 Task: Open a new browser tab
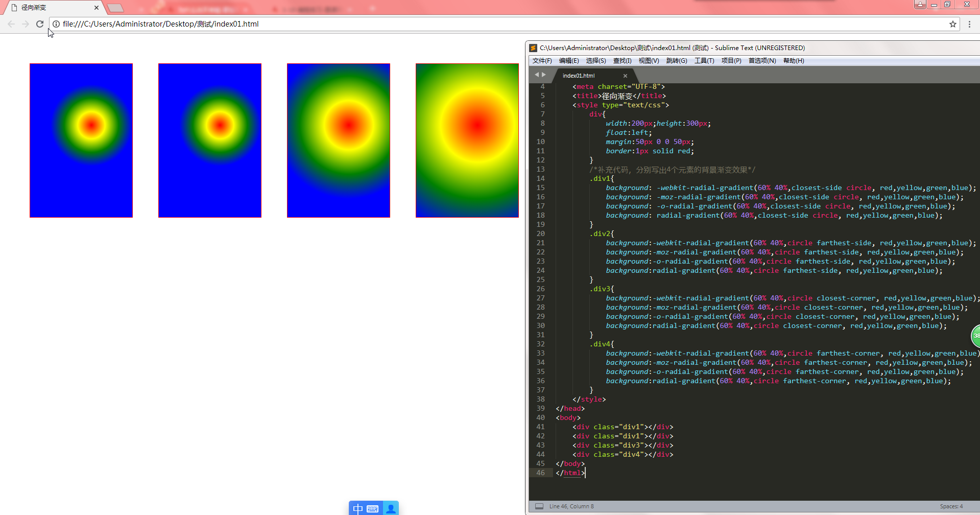tap(115, 8)
